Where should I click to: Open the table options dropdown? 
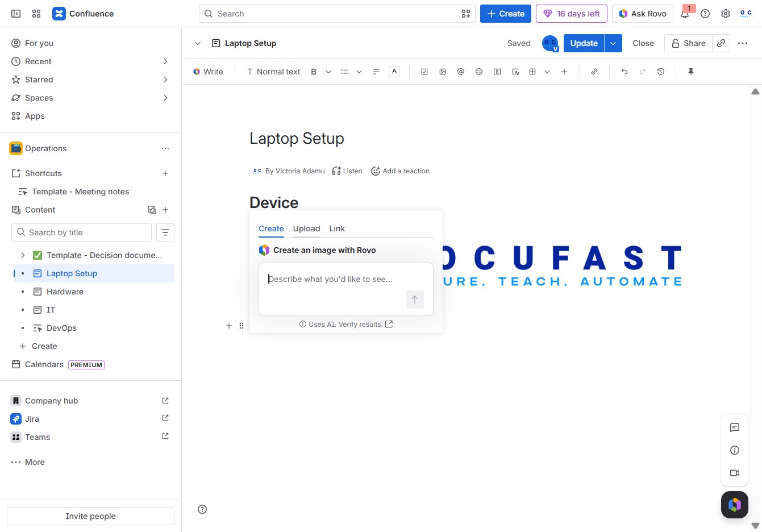[x=547, y=72]
